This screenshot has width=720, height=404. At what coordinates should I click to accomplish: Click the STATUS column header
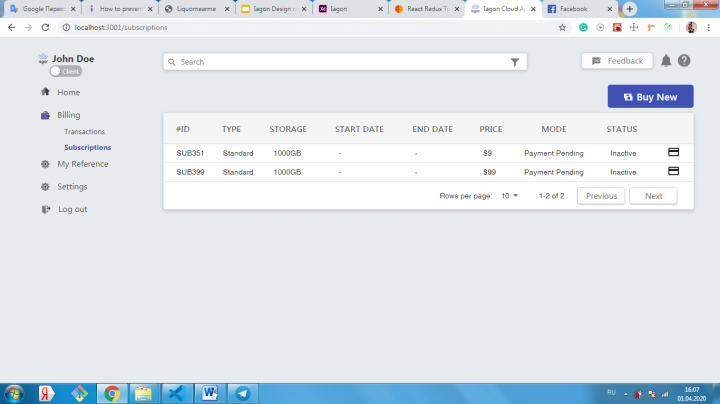621,129
